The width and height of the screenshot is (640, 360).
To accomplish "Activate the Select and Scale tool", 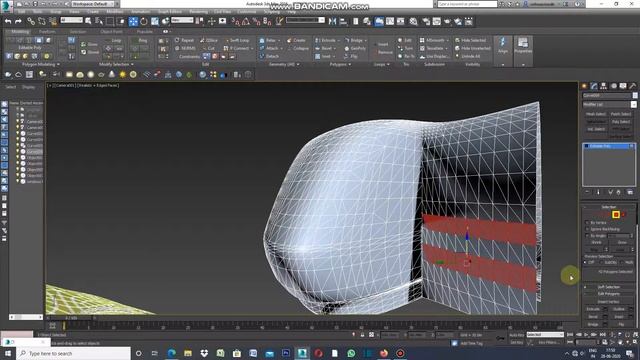I will pos(155,21).
